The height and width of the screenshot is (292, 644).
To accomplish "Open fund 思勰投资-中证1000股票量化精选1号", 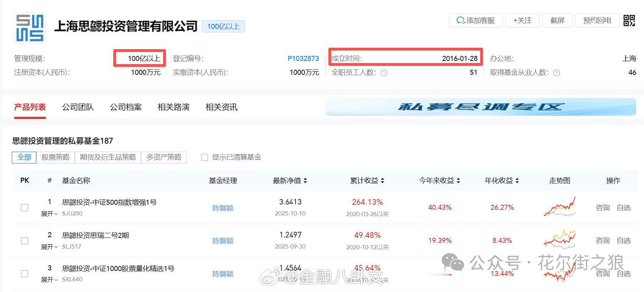I will click(118, 268).
